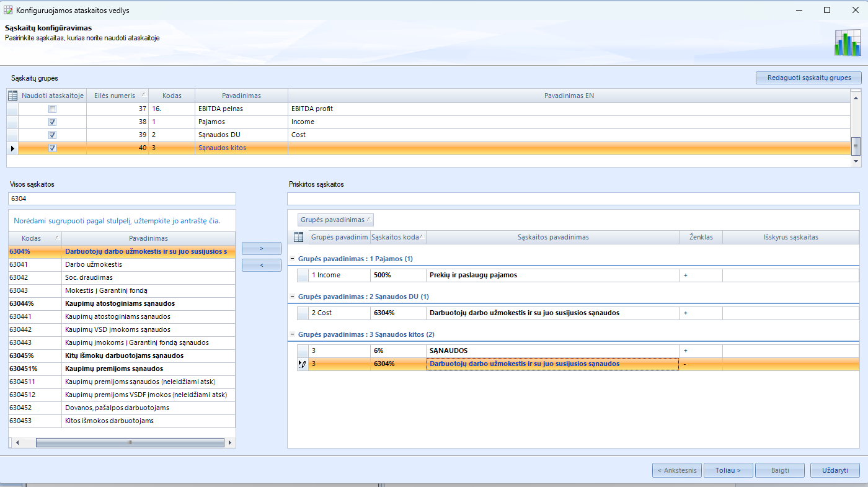The height and width of the screenshot is (487, 868).
Task: Click the app icon in the title bar
Action: coord(8,11)
